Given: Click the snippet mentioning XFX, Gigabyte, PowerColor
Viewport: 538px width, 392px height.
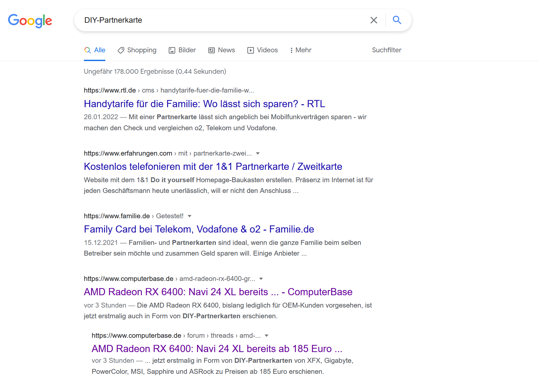Looking at the screenshot, I should pos(223,366).
